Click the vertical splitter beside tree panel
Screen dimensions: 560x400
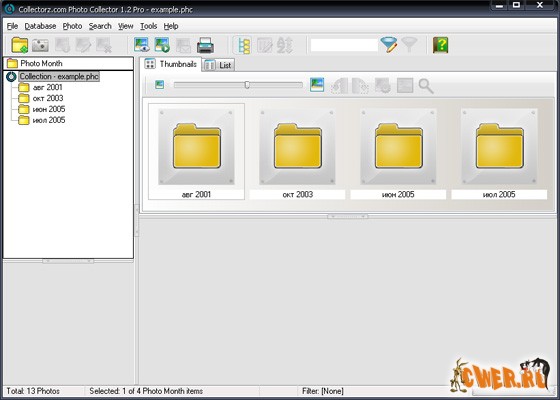coord(136,221)
